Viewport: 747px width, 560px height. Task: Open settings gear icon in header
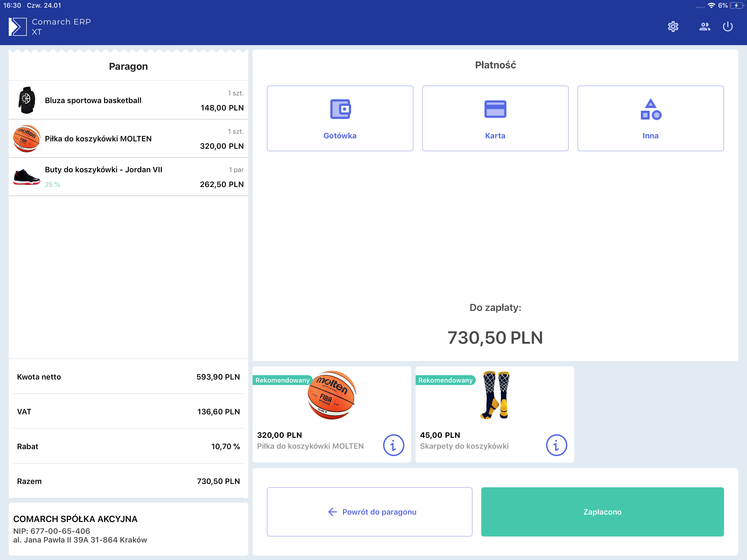[x=673, y=27]
